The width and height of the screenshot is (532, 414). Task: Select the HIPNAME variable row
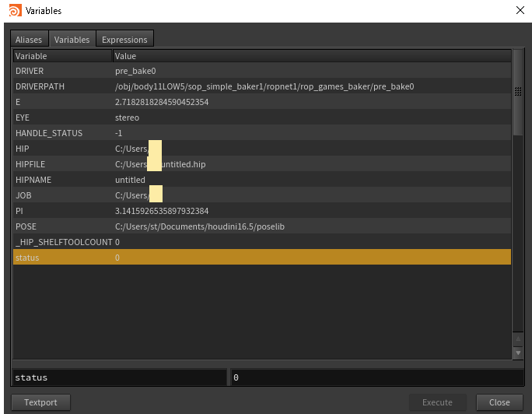pos(262,180)
